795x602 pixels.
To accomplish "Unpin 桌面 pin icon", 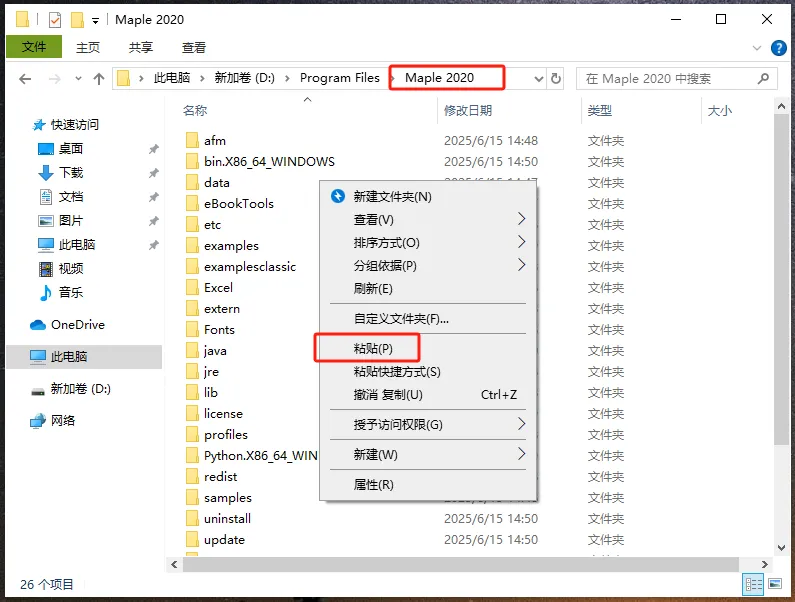I will pos(154,149).
